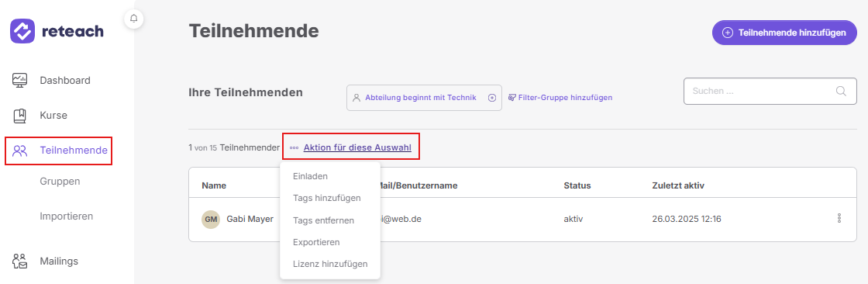868x284 pixels.
Task: Click the reteach logo icon
Action: point(22,31)
